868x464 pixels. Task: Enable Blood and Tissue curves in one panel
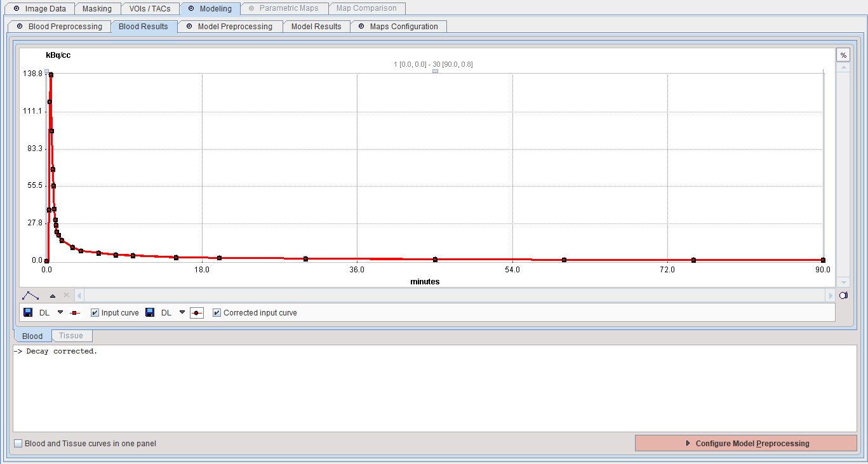tap(18, 444)
